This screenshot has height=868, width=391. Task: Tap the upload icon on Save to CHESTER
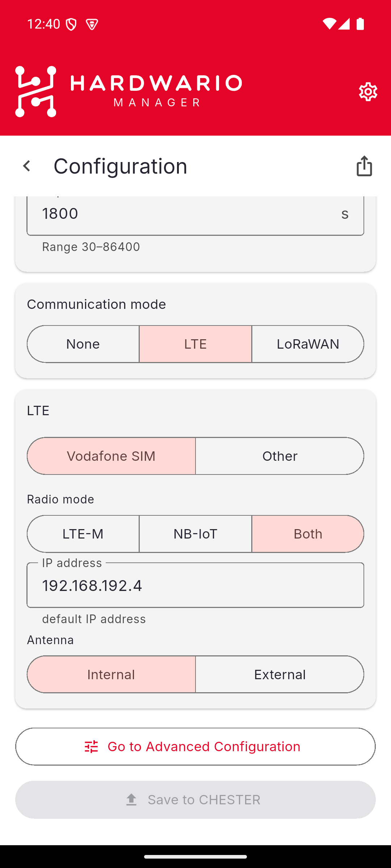[131, 800]
